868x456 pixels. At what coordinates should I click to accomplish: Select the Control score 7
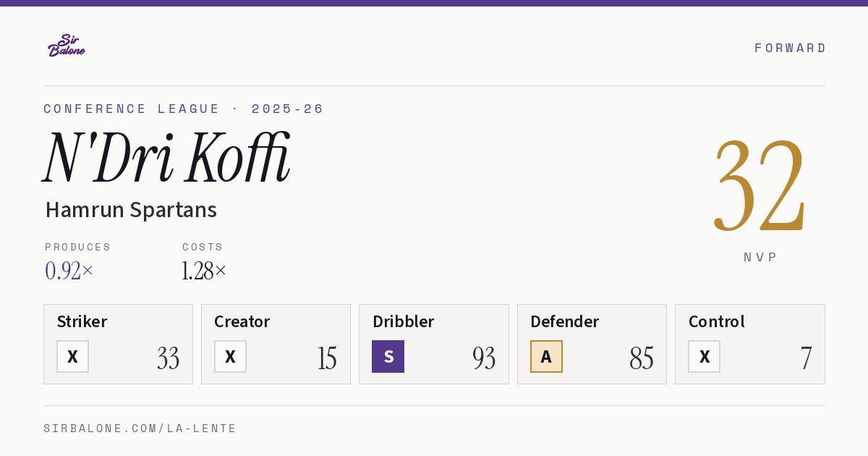[x=806, y=358]
